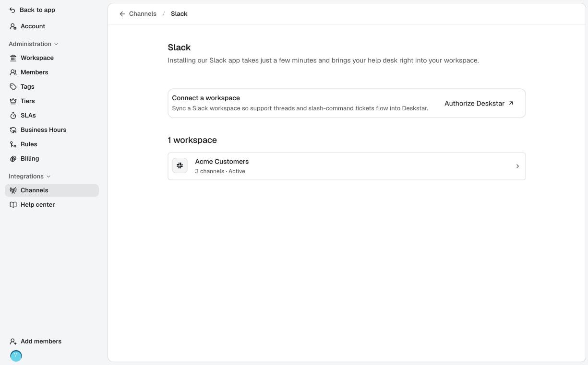Screen dimensions: 588x365
Task: Click the external-link arrow next to Authorize Deskstar
Action: click(x=511, y=103)
